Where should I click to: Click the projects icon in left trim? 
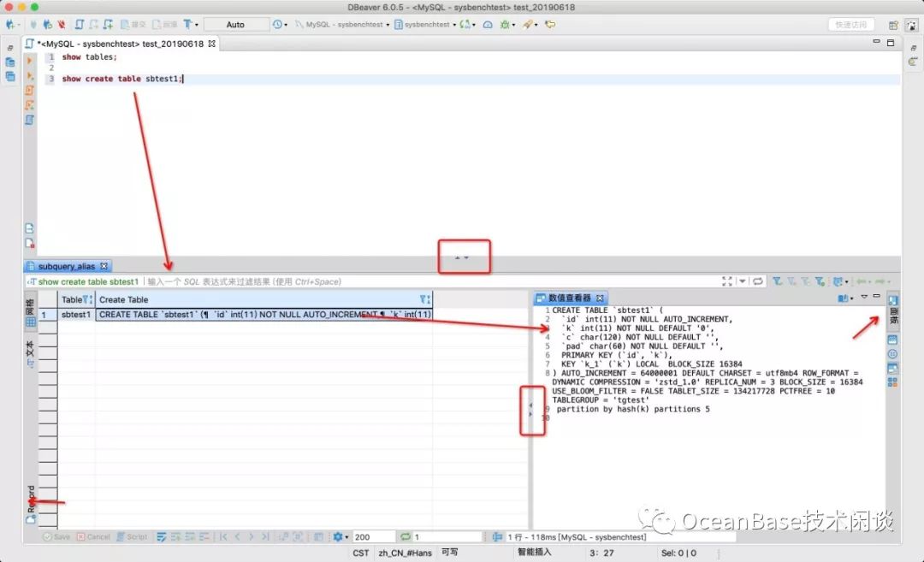(x=10, y=76)
